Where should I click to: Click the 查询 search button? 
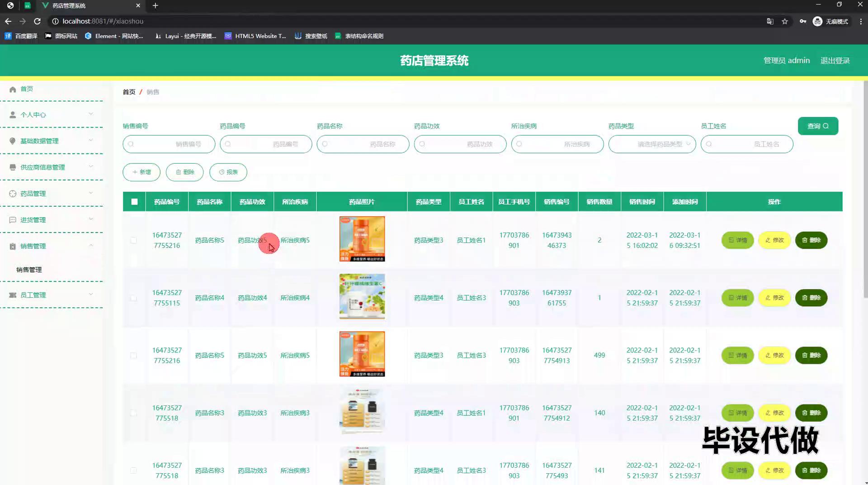point(818,126)
